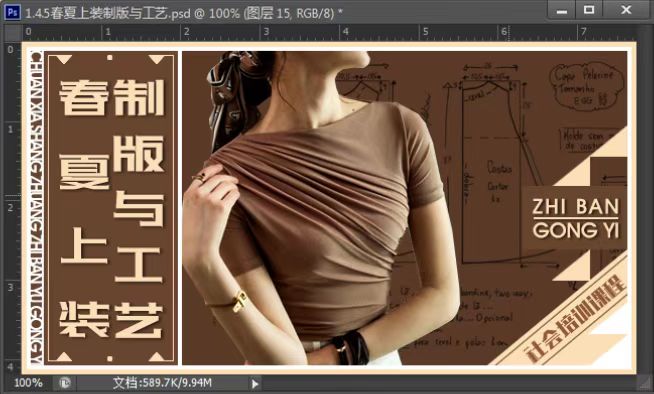Click the ZHI BAN text on canvas

[x=576, y=206]
